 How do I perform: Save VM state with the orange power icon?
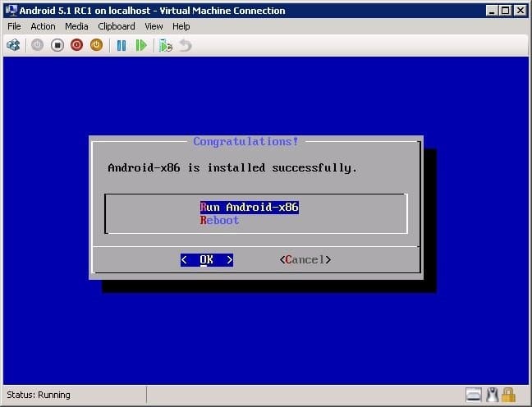[x=96, y=45]
